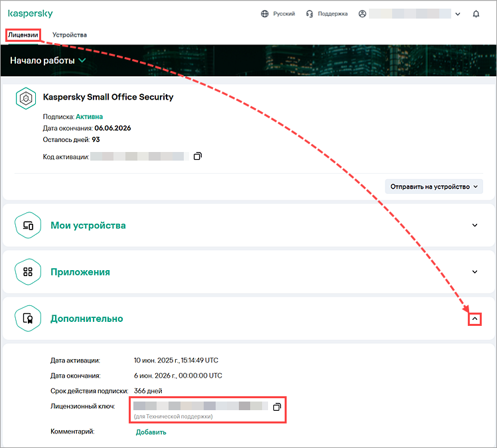This screenshot has height=448, width=497.
Task: Open the Мои устройства section heading
Action: pos(88,226)
